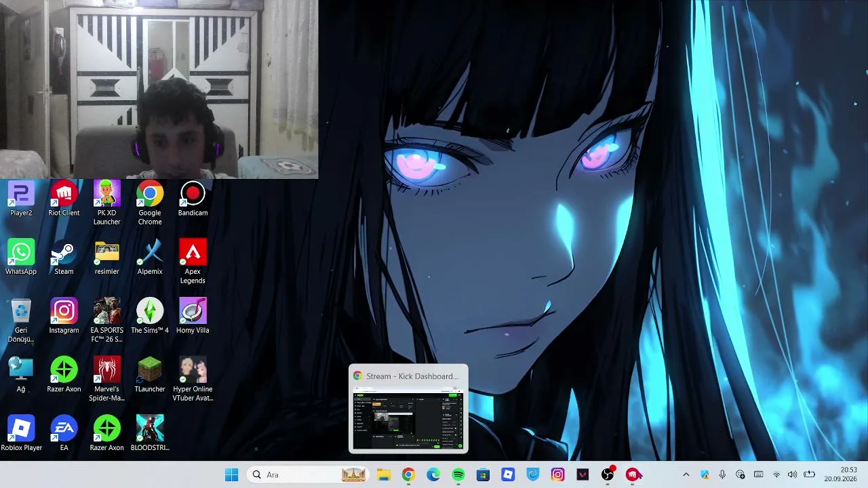The width and height of the screenshot is (868, 488).
Task: Click the microphone icon in the system tray
Action: [722, 474]
